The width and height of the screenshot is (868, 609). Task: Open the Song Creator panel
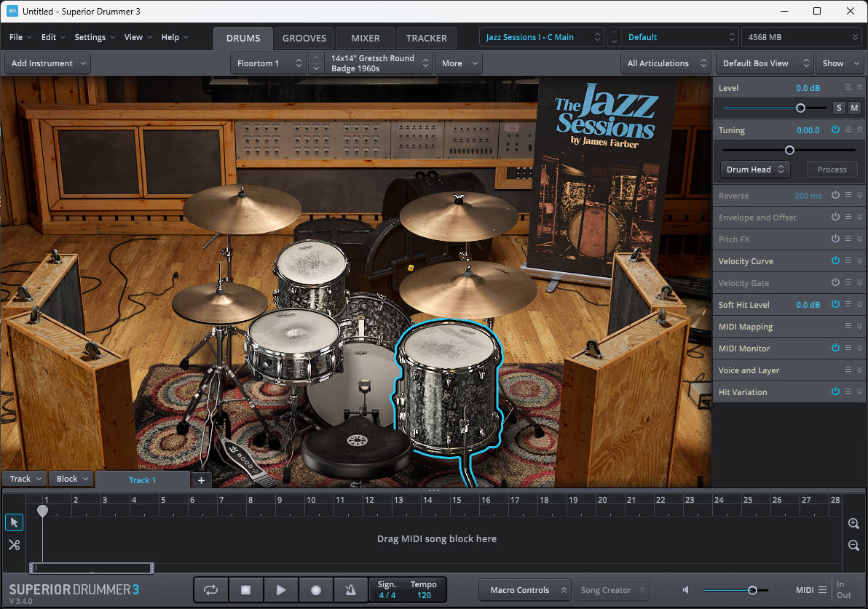pyautogui.click(x=612, y=590)
